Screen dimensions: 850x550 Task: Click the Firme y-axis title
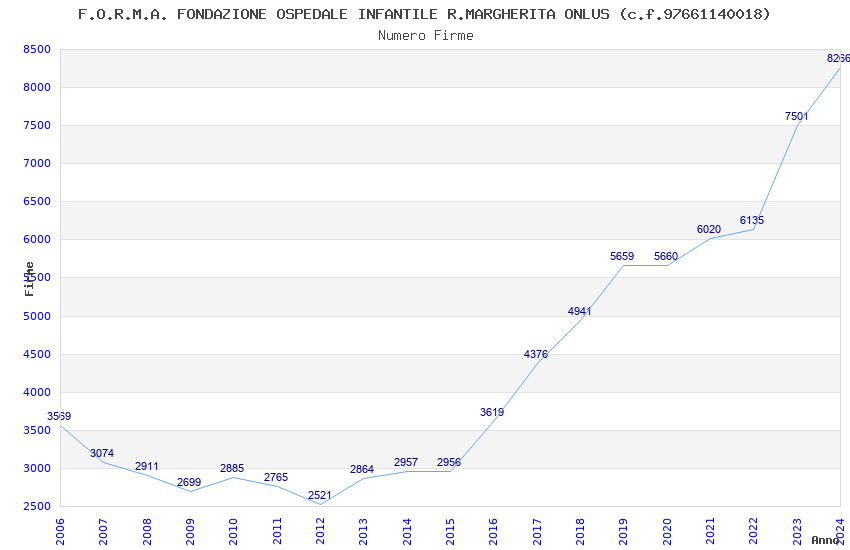point(29,279)
